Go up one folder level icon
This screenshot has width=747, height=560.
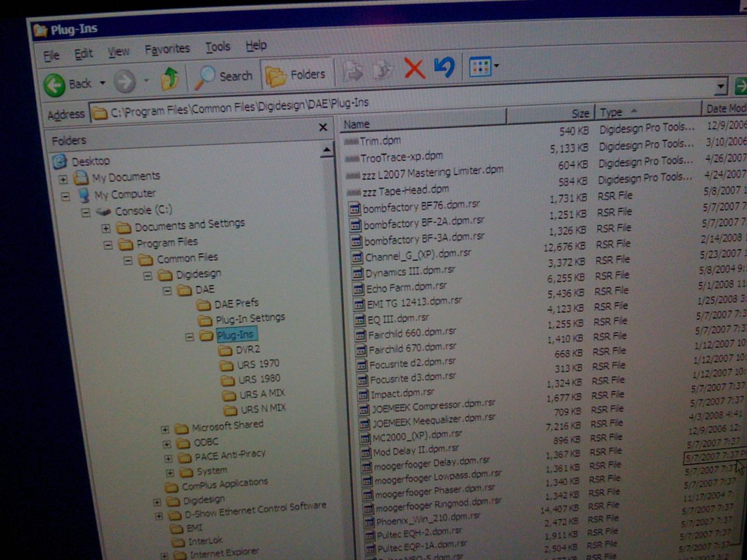click(x=169, y=78)
